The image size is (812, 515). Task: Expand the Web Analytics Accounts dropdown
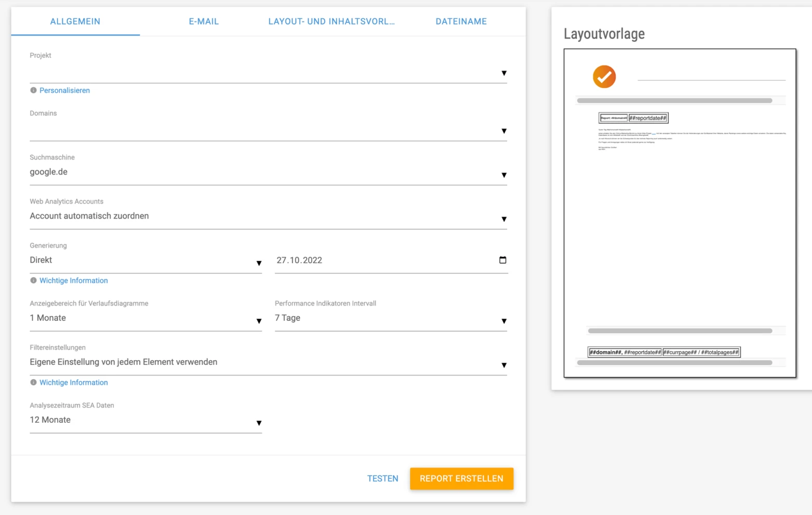[268, 217]
